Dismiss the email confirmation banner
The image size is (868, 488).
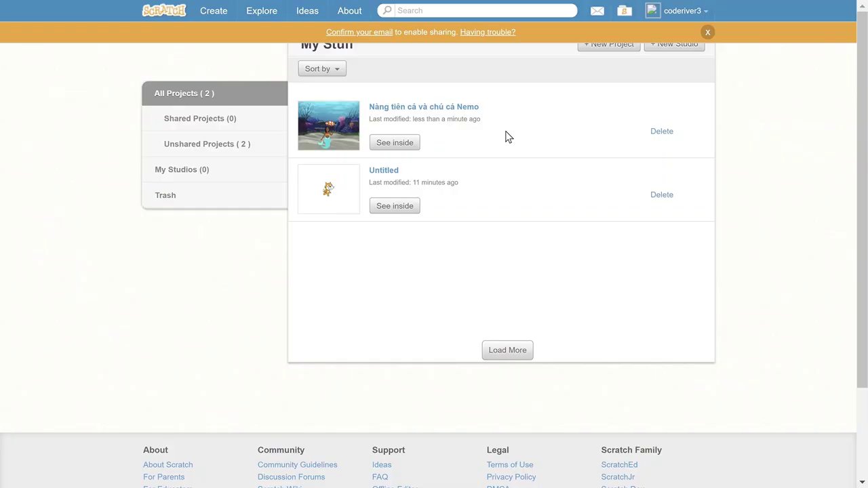pos(707,33)
